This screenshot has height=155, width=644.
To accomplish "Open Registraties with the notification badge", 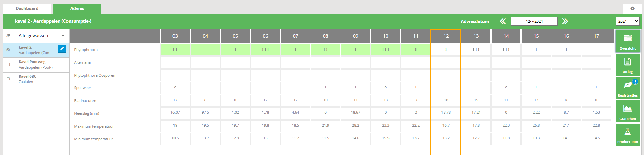I will [x=627, y=88].
